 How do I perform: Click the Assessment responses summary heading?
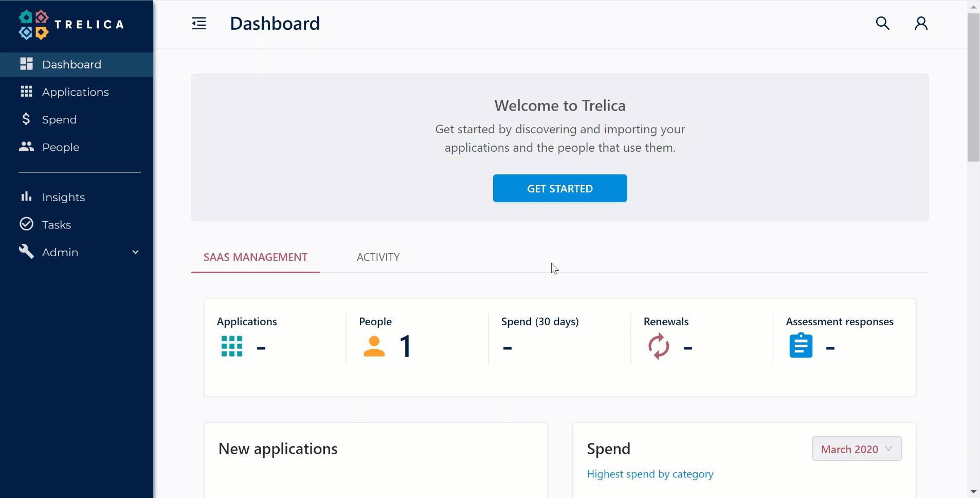(x=840, y=322)
